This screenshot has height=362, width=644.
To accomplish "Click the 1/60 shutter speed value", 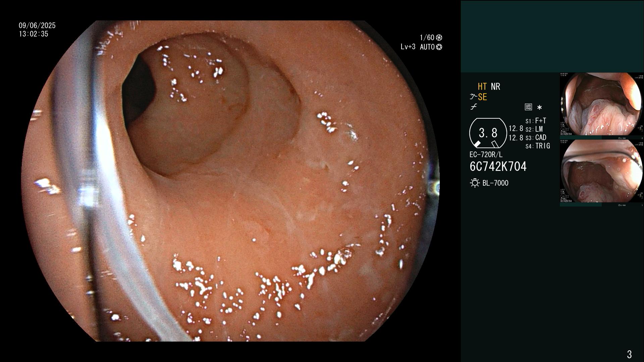I will (x=427, y=38).
